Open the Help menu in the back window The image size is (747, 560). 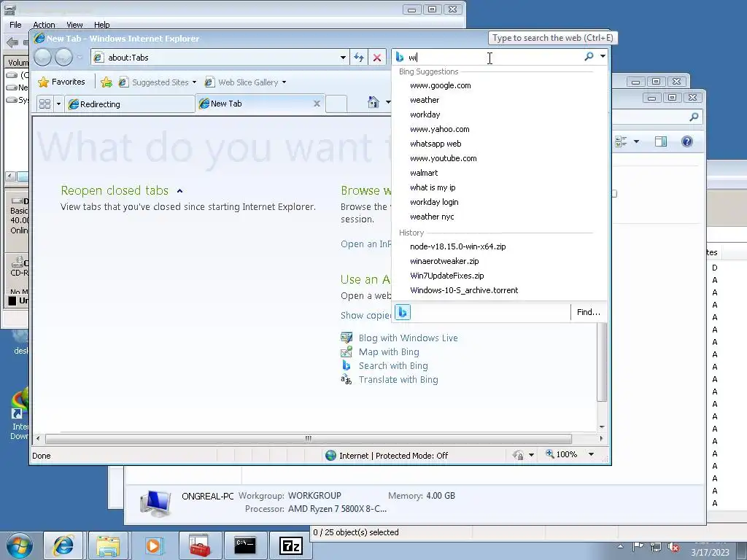pos(101,25)
